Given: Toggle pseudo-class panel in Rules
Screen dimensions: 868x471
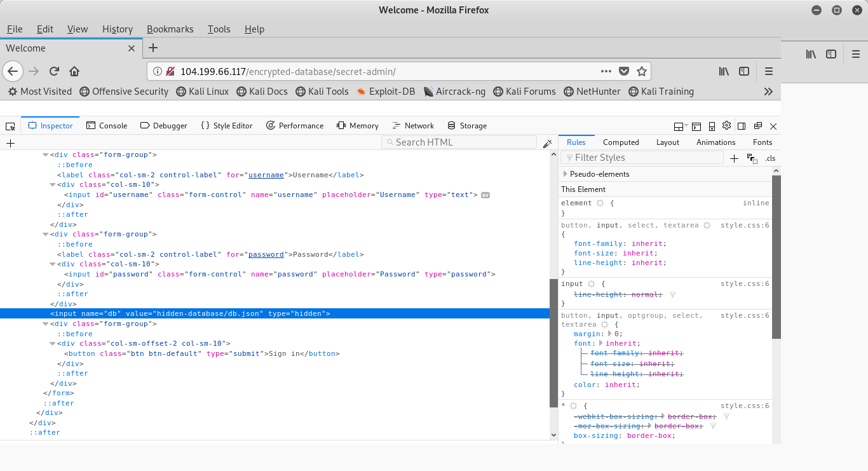Looking at the screenshot, I should coord(752,158).
